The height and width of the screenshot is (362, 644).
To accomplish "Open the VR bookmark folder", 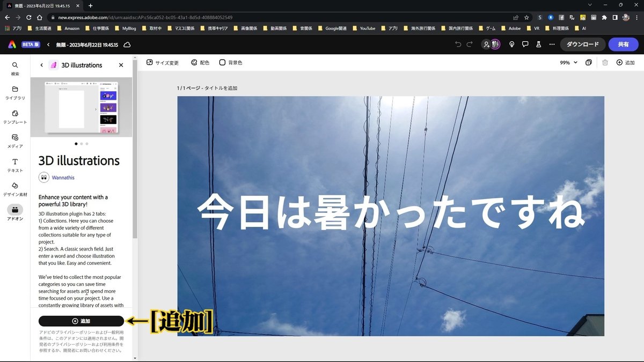I will pyautogui.click(x=532, y=28).
